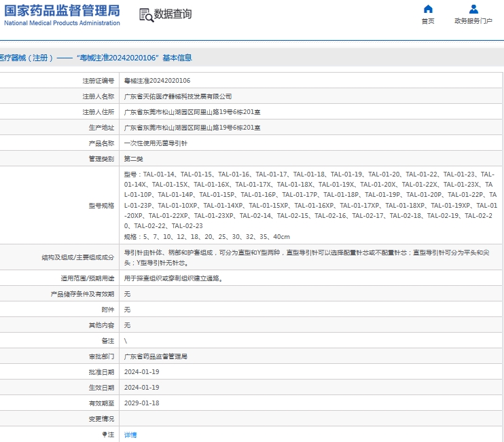Click the 审批部门 row label

click(x=102, y=356)
